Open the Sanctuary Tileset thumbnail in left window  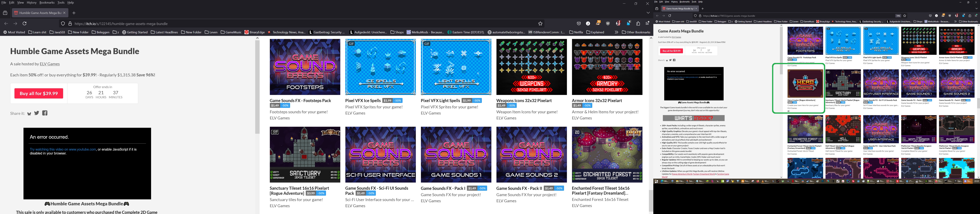305,155
